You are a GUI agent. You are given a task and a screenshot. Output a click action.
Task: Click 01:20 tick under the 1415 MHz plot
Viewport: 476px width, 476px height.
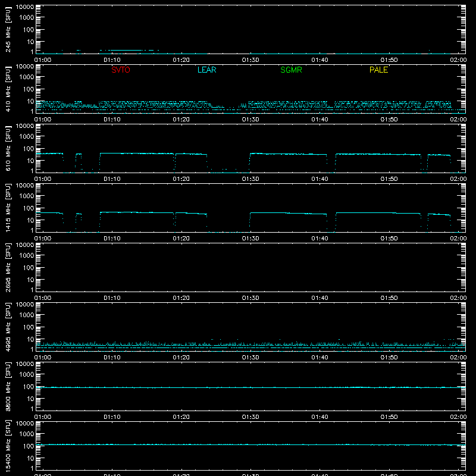coord(181,239)
